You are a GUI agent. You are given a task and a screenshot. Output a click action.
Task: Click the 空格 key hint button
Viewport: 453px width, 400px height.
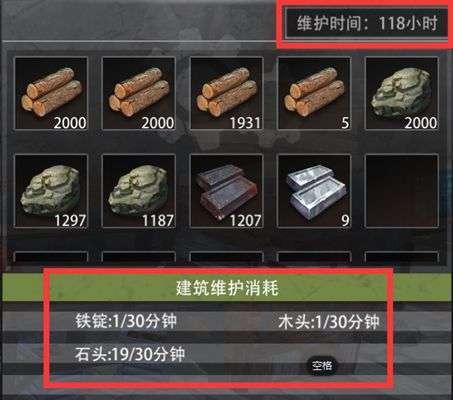point(322,366)
